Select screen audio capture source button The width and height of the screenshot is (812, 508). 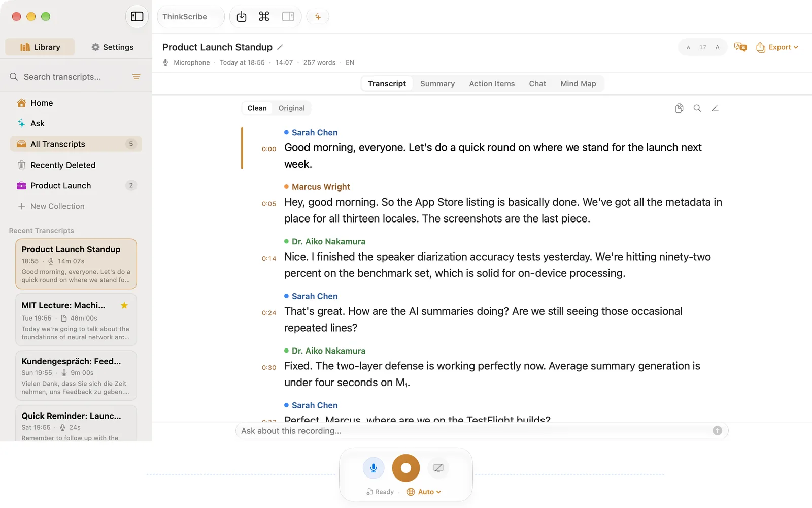[438, 468]
